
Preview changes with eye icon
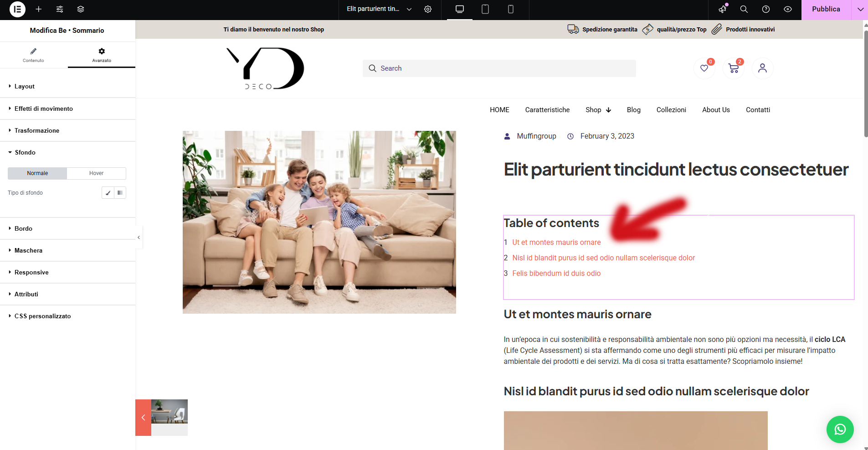pos(788,9)
